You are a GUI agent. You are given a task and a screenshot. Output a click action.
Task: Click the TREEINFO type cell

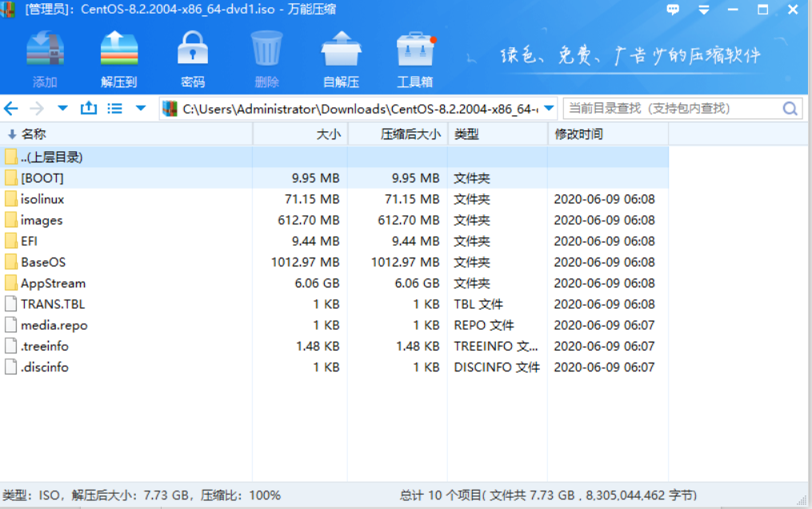click(496, 346)
